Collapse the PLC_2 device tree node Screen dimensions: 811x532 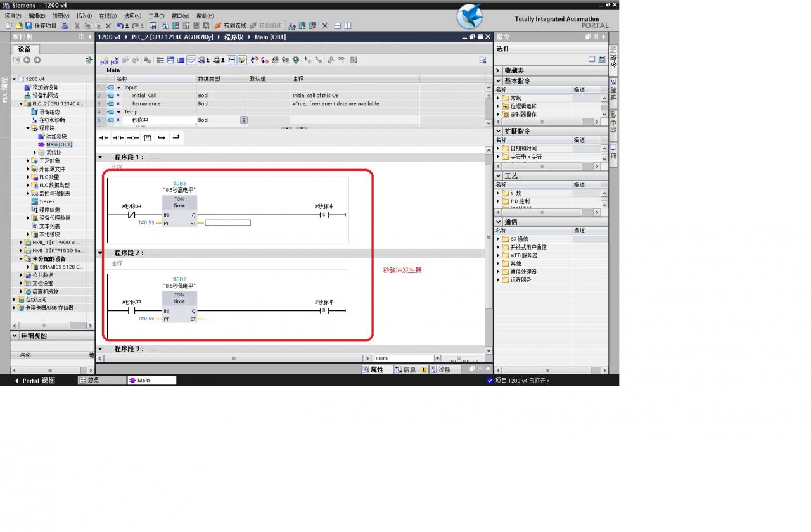click(x=22, y=103)
